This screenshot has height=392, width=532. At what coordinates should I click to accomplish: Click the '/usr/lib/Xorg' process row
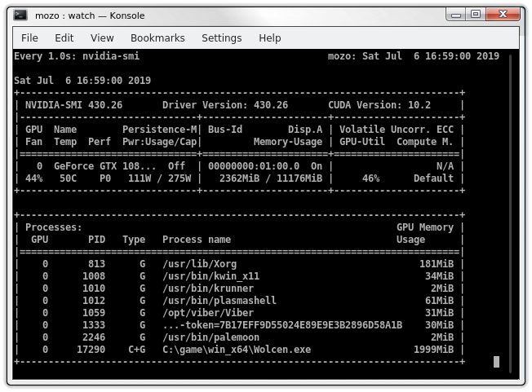point(240,264)
